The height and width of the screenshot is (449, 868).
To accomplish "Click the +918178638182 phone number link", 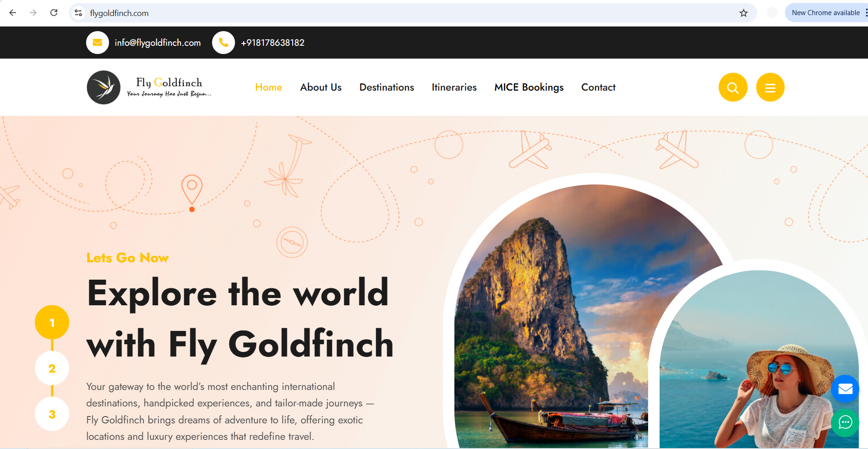I will [x=273, y=43].
